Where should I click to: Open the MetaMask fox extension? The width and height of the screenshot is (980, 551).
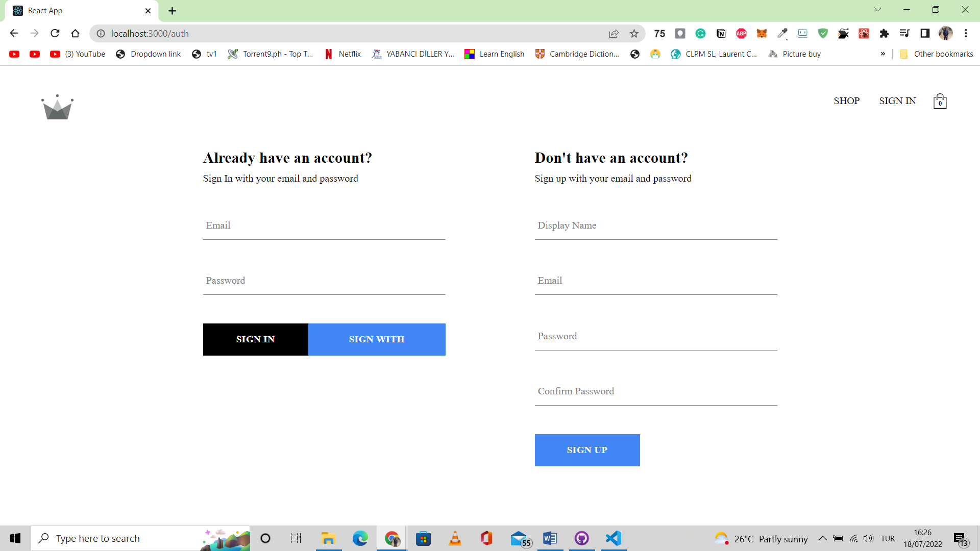coord(762,34)
